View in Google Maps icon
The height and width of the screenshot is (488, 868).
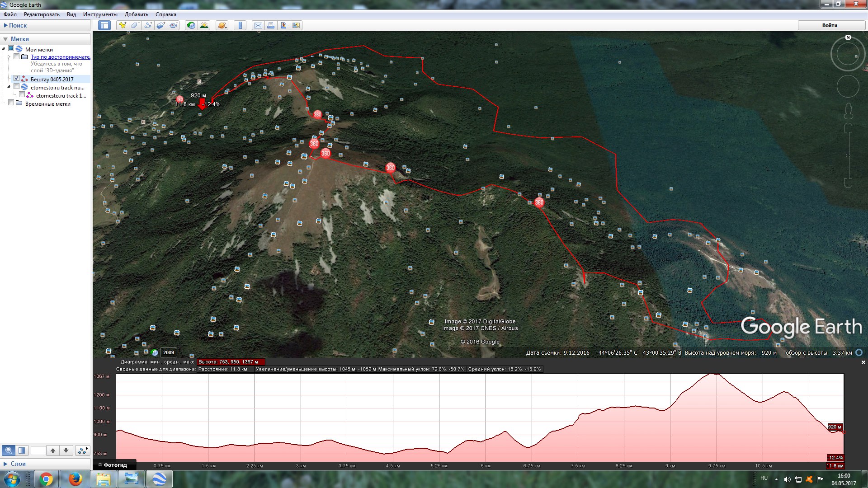tap(283, 25)
